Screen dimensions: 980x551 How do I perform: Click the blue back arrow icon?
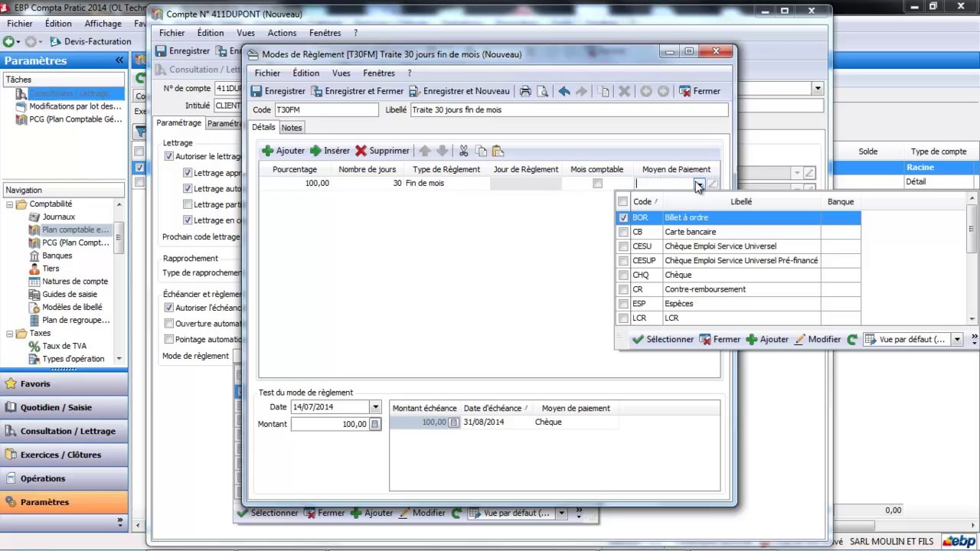[x=564, y=91]
